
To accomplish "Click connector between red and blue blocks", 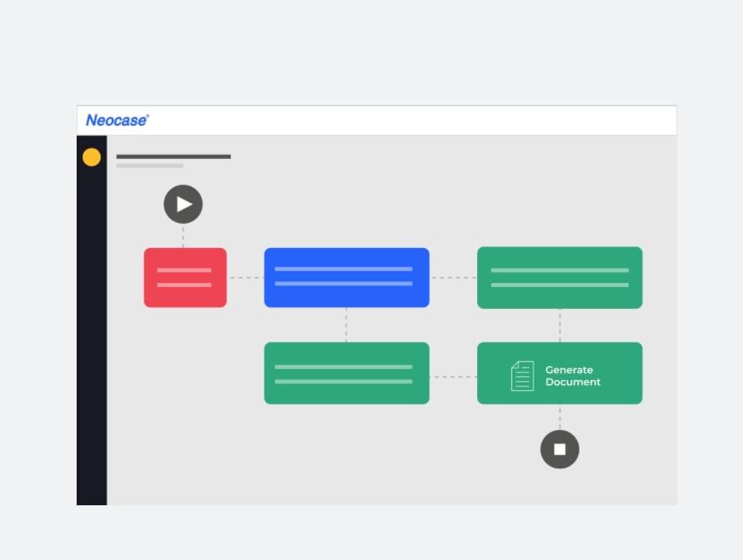I will click(246, 278).
